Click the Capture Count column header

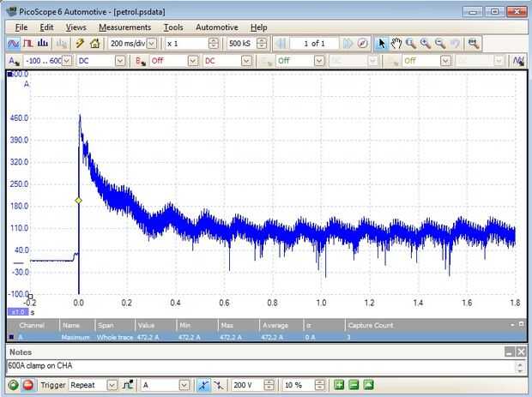(371, 326)
